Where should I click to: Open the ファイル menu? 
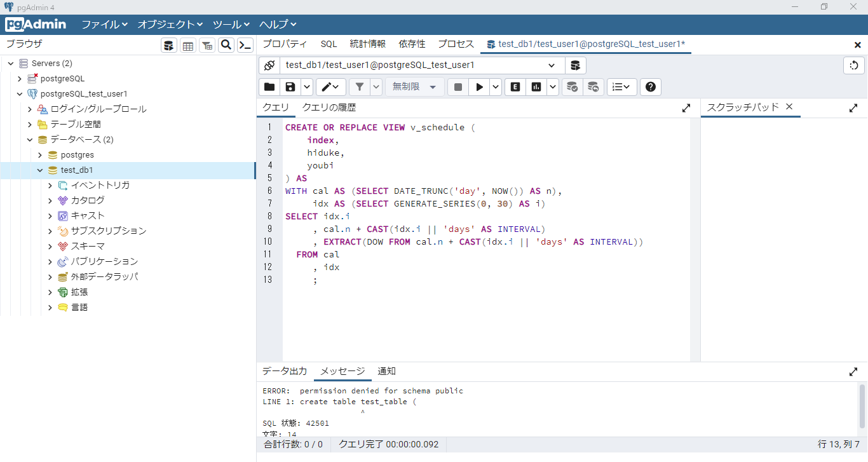click(x=105, y=24)
